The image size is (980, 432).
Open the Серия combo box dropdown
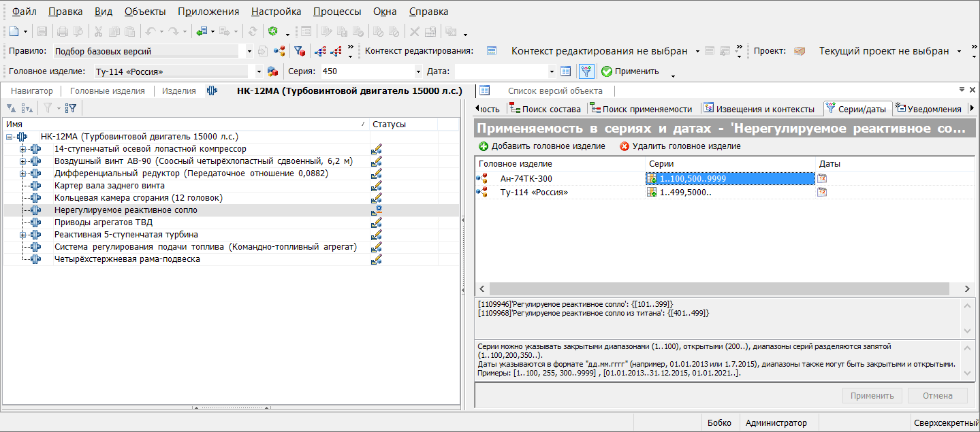click(418, 71)
